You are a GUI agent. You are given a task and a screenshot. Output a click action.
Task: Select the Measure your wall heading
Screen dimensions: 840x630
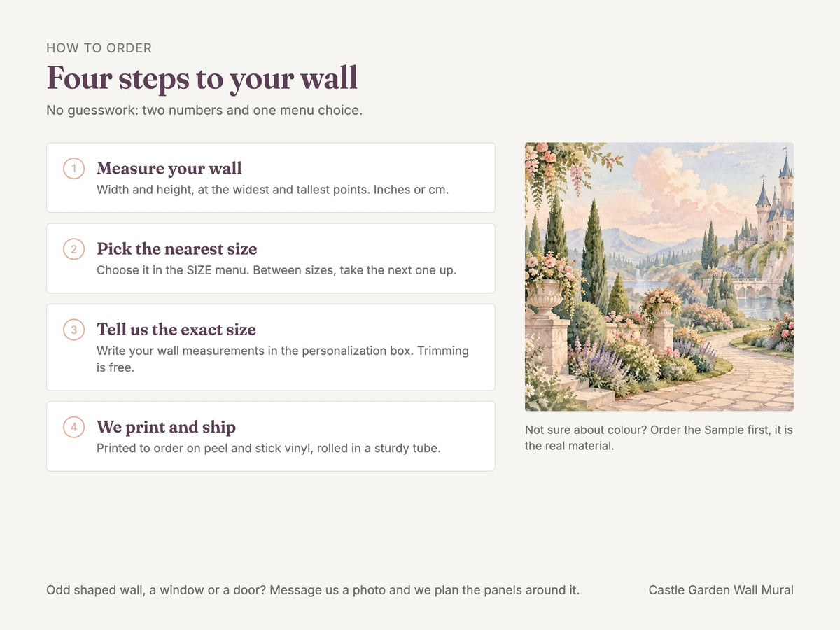169,168
